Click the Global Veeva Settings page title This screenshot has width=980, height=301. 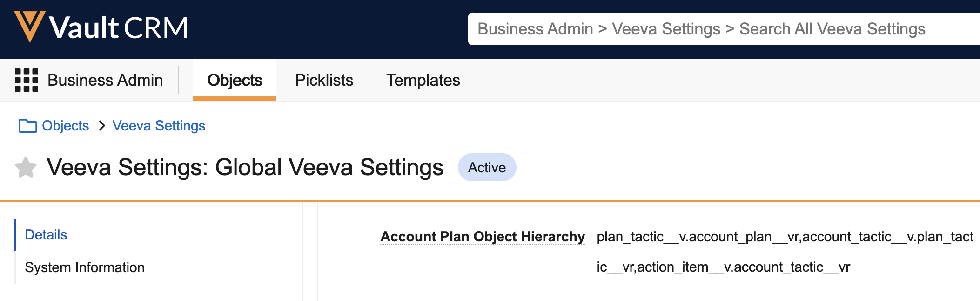[x=245, y=168]
